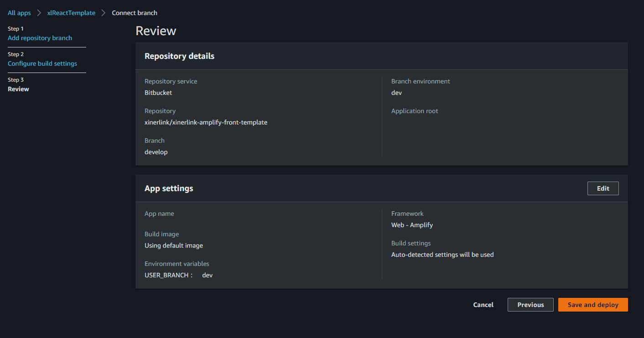The width and height of the screenshot is (644, 338).
Task: Select the xinerlink-amplify-front-template repository name
Action: coord(206,122)
